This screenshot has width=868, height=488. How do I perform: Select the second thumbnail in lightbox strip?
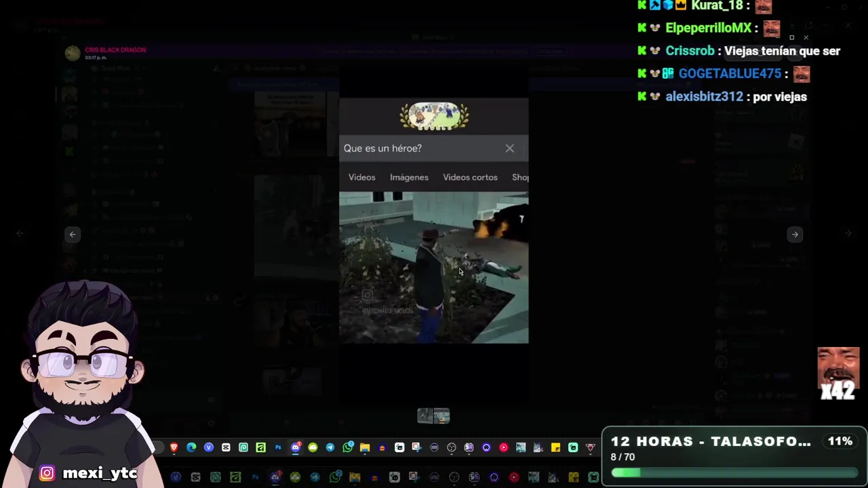tap(442, 416)
